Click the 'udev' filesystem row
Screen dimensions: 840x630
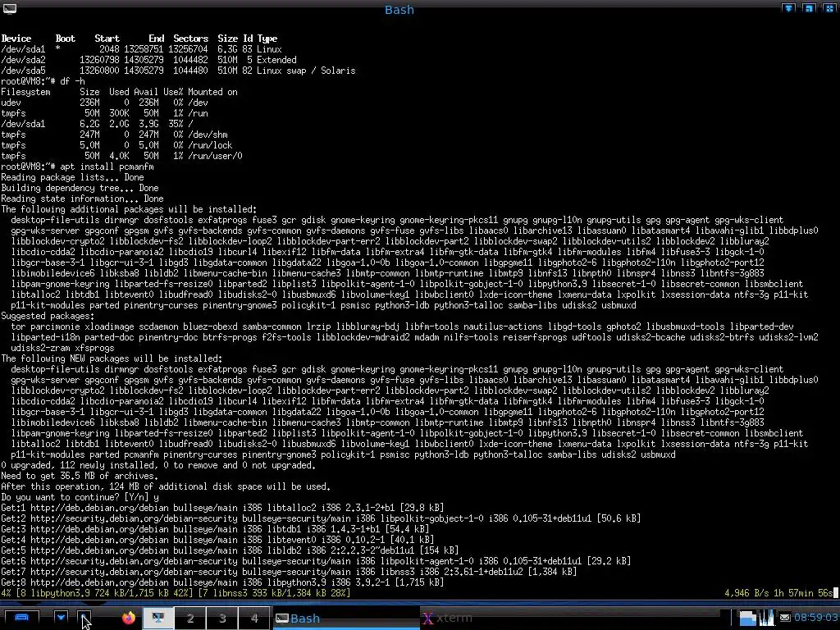point(104,103)
